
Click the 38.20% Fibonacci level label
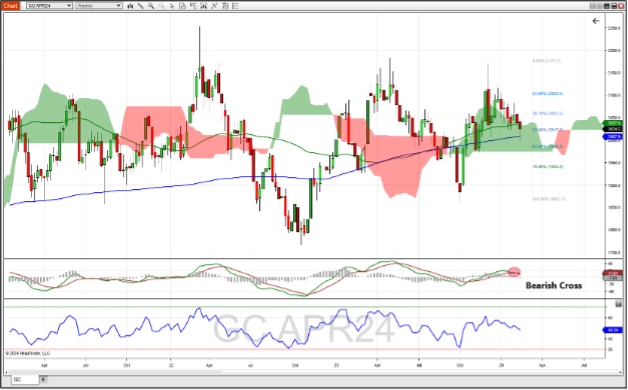pyautogui.click(x=547, y=113)
